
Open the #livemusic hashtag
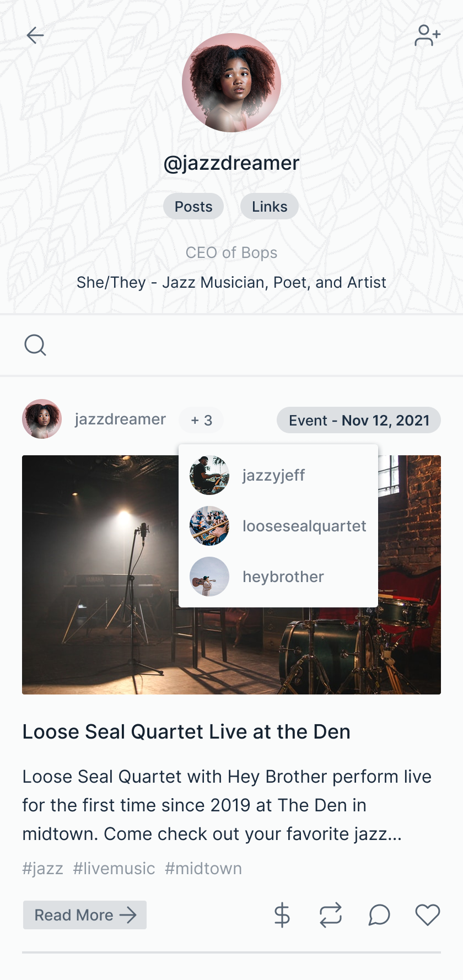tap(114, 869)
